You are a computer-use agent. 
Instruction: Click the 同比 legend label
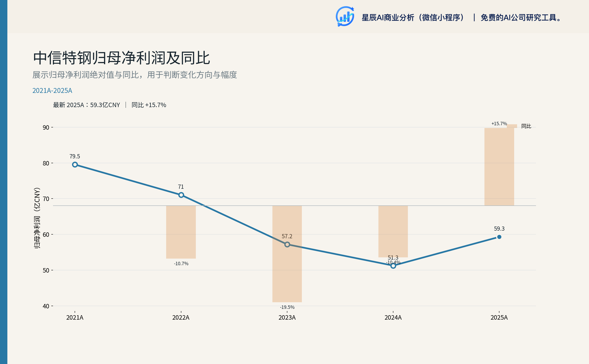click(526, 126)
